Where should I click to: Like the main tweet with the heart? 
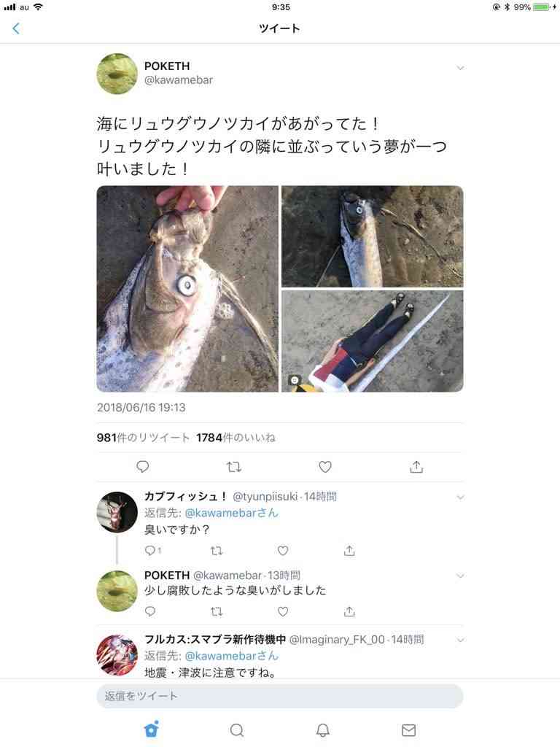[x=325, y=467]
